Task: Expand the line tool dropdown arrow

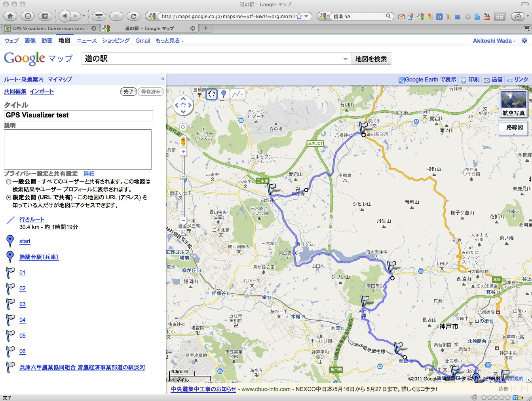Action: coord(242,94)
